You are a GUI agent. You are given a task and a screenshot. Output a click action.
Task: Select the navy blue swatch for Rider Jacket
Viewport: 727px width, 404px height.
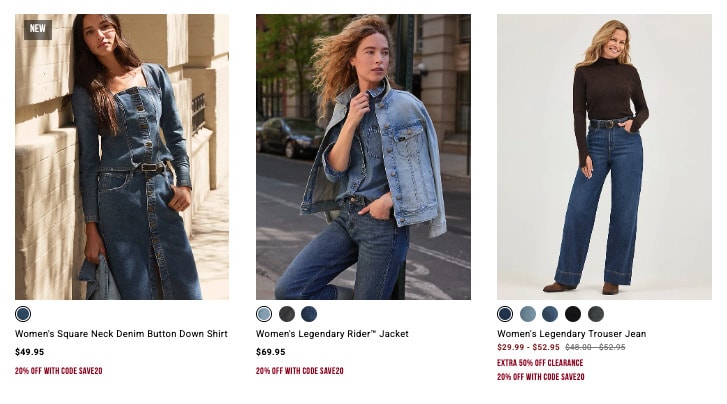coord(309,314)
